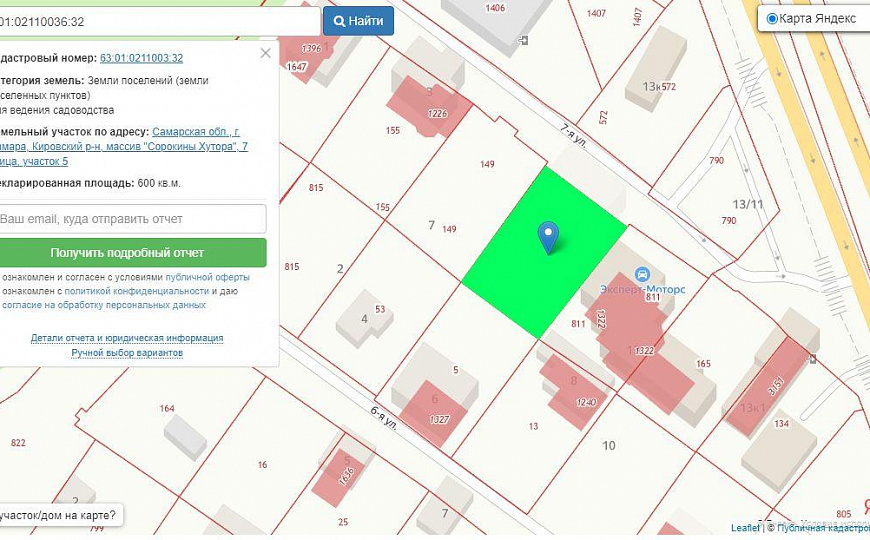Open the Самарская обл. address link
870x540 pixels.
[196, 132]
